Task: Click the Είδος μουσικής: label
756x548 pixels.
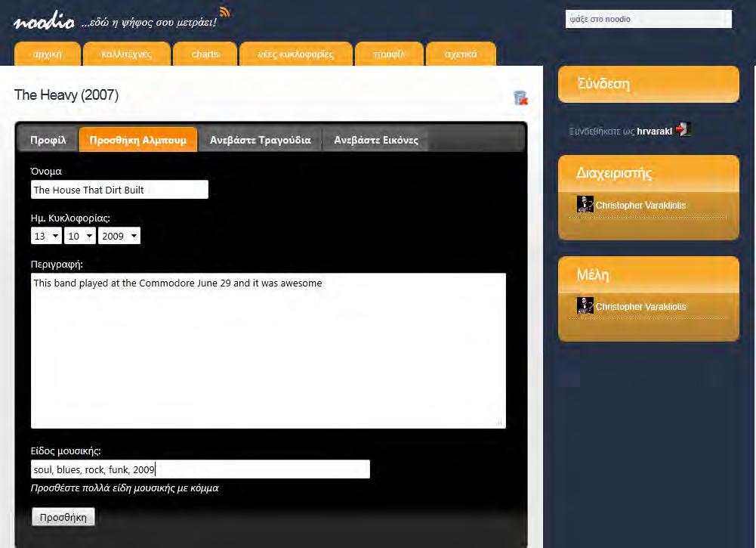Action: pyautogui.click(x=66, y=451)
